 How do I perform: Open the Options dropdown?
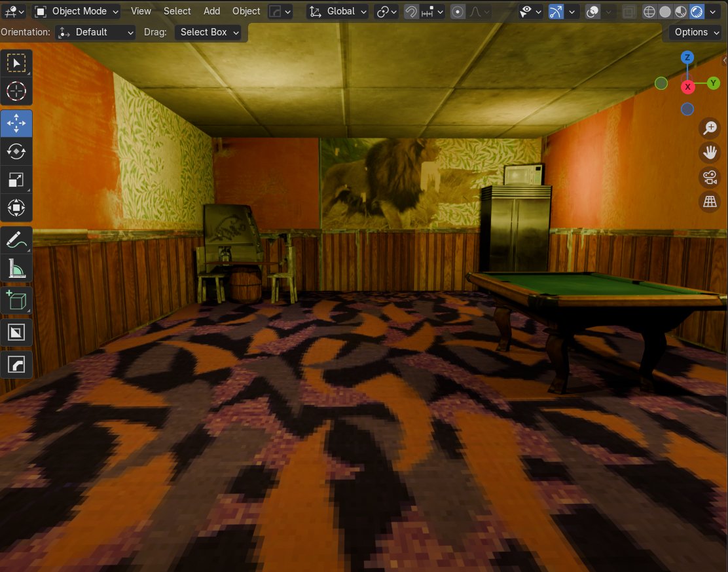pyautogui.click(x=695, y=32)
